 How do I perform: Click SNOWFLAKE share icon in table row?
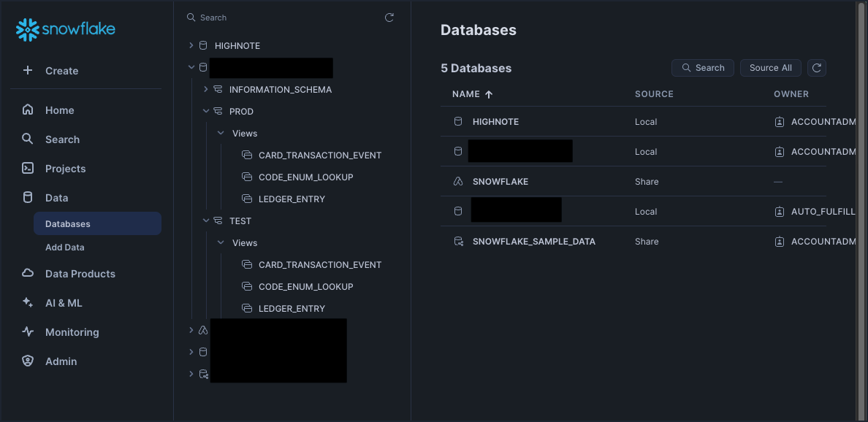[458, 181]
